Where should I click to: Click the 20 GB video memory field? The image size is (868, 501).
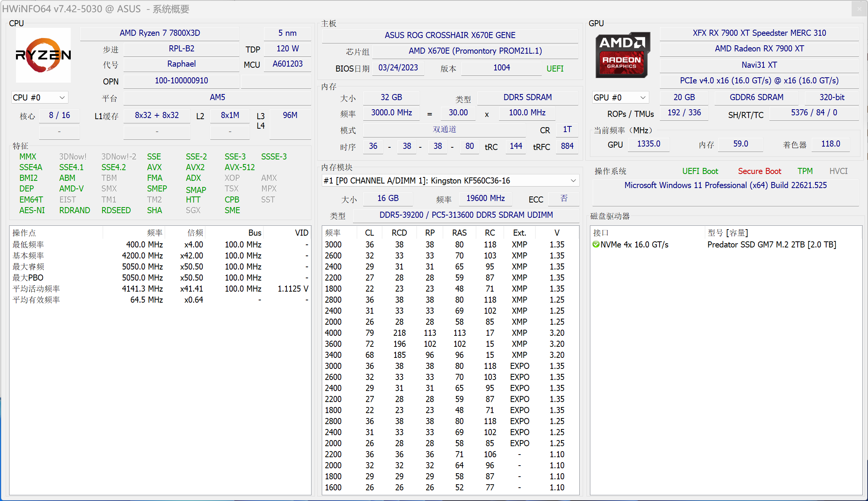click(x=684, y=97)
